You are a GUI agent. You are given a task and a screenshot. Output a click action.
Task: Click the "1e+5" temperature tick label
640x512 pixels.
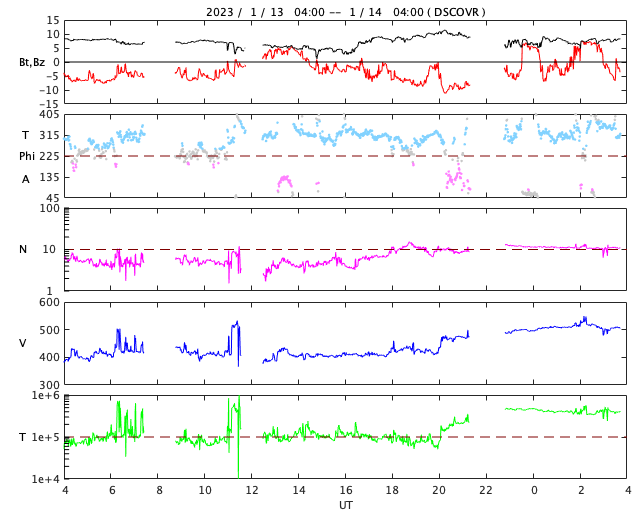click(45, 437)
